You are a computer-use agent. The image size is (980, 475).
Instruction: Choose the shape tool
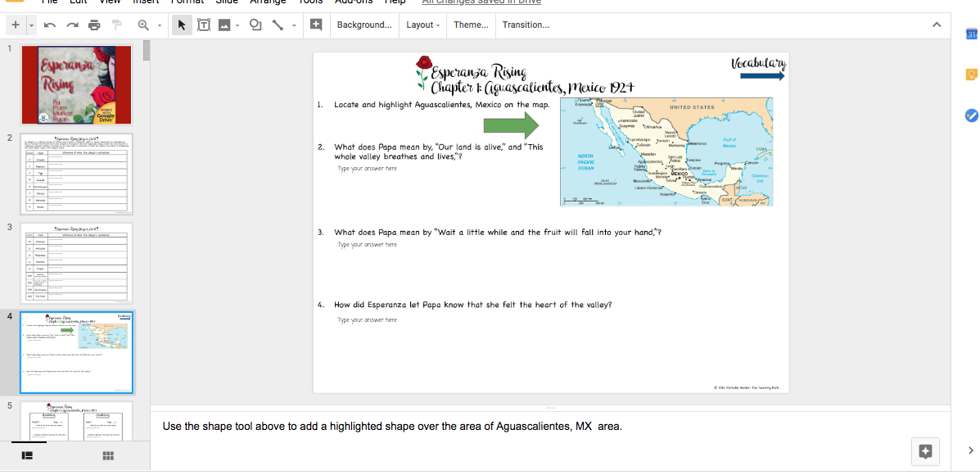point(255,25)
